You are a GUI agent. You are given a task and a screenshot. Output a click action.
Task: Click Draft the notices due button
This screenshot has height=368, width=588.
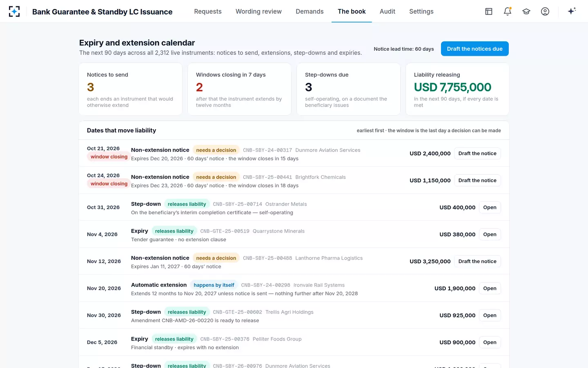pyautogui.click(x=475, y=49)
